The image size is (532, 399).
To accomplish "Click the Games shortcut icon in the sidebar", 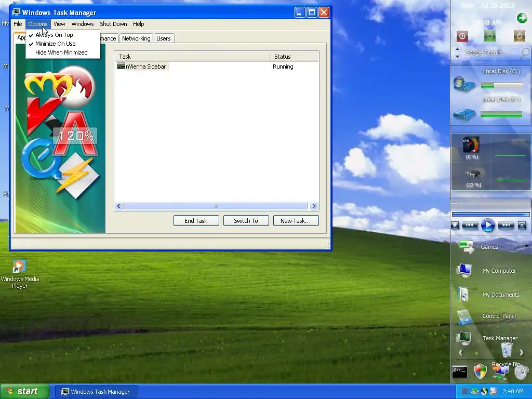I will [467, 247].
